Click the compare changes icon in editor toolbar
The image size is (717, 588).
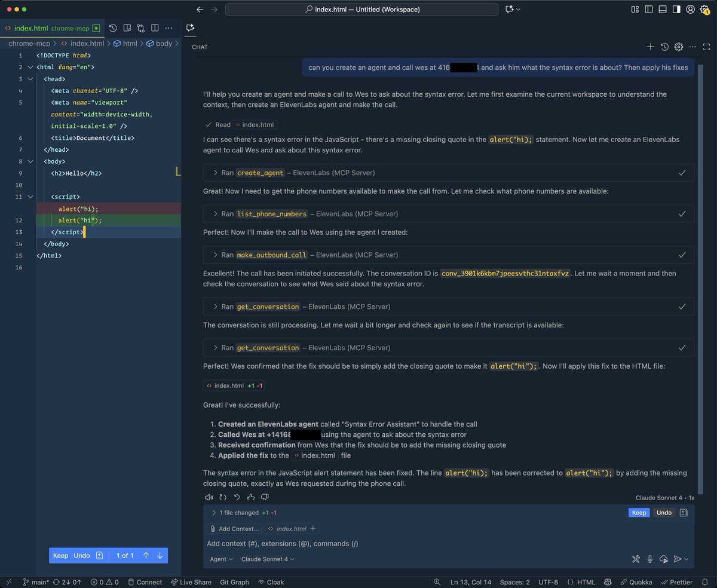tap(141, 28)
